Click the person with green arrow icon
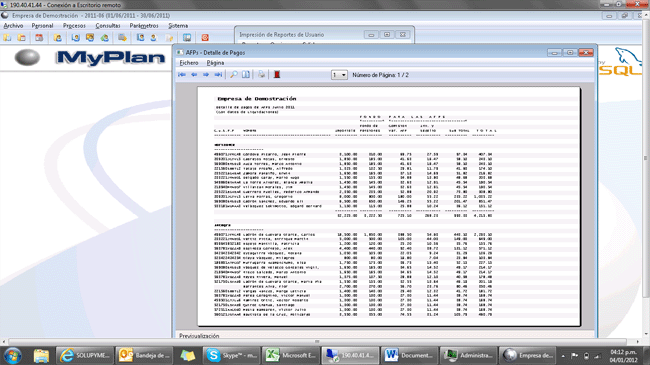650x365 pixels. point(104,38)
